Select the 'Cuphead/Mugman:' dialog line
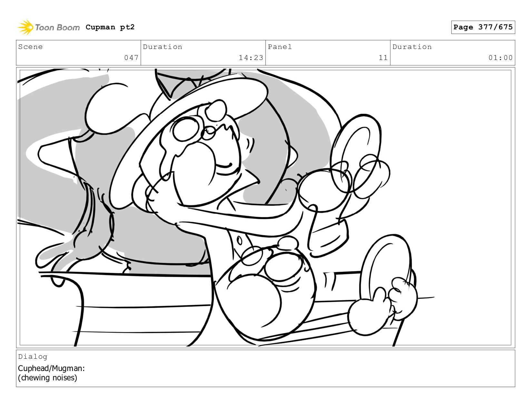This screenshot has width=532, height=411. (51, 368)
